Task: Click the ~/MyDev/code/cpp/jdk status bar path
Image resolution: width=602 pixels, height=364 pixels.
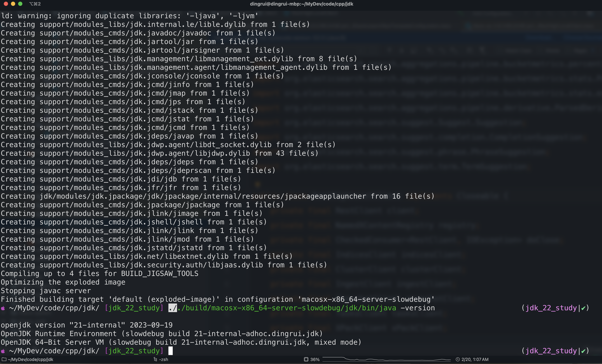Action: click(x=30, y=359)
